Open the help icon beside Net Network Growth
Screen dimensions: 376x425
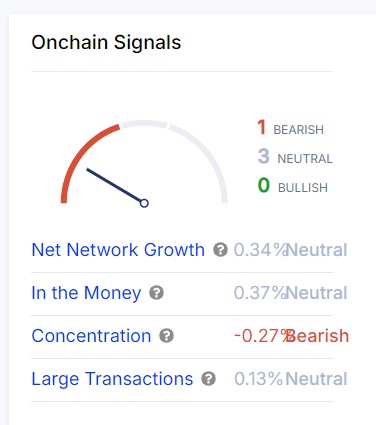coord(220,250)
